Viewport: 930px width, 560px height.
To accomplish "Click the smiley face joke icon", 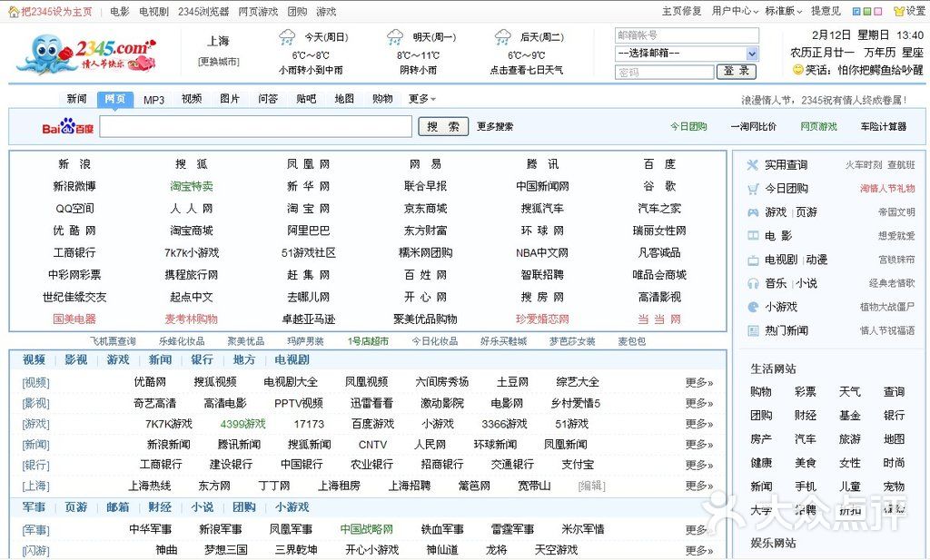I will (x=797, y=70).
